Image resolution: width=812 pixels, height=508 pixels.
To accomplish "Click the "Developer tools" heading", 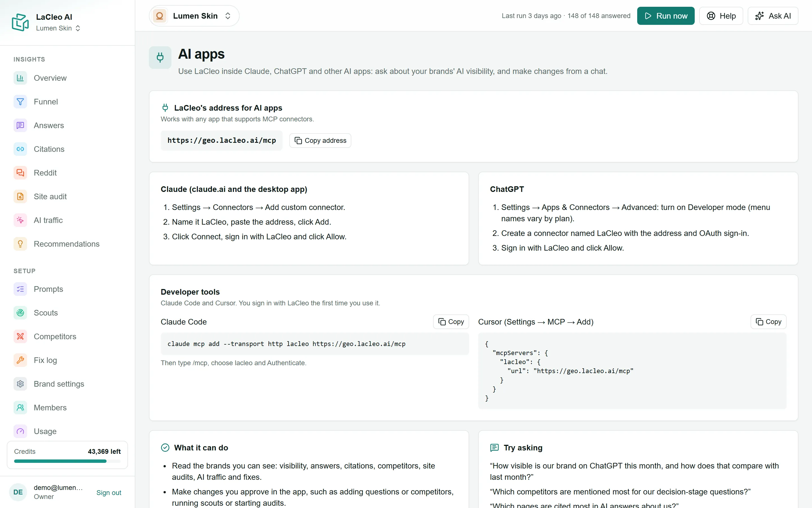I will pyautogui.click(x=190, y=292).
